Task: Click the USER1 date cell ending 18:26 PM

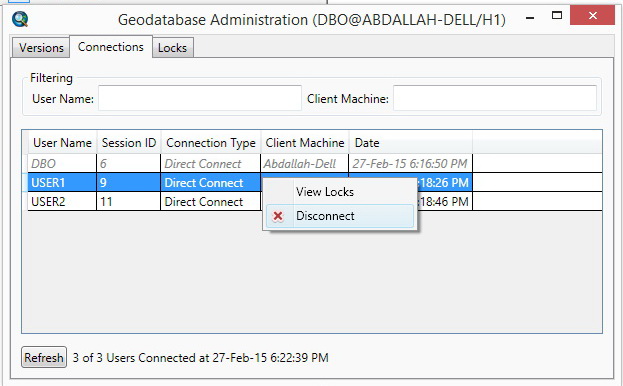Action: (444, 183)
